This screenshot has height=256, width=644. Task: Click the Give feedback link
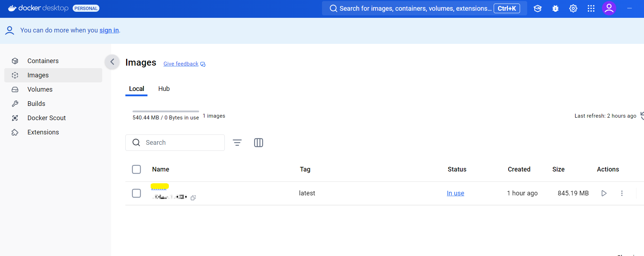pos(181,64)
